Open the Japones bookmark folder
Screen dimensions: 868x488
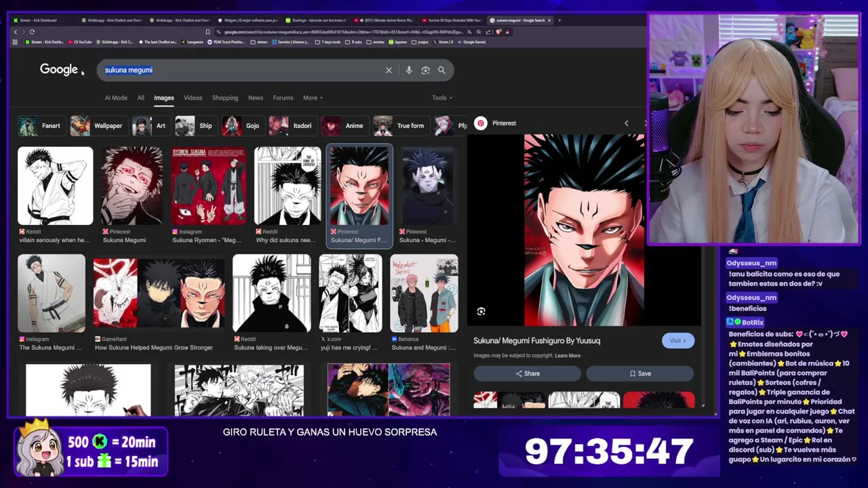[x=398, y=42]
